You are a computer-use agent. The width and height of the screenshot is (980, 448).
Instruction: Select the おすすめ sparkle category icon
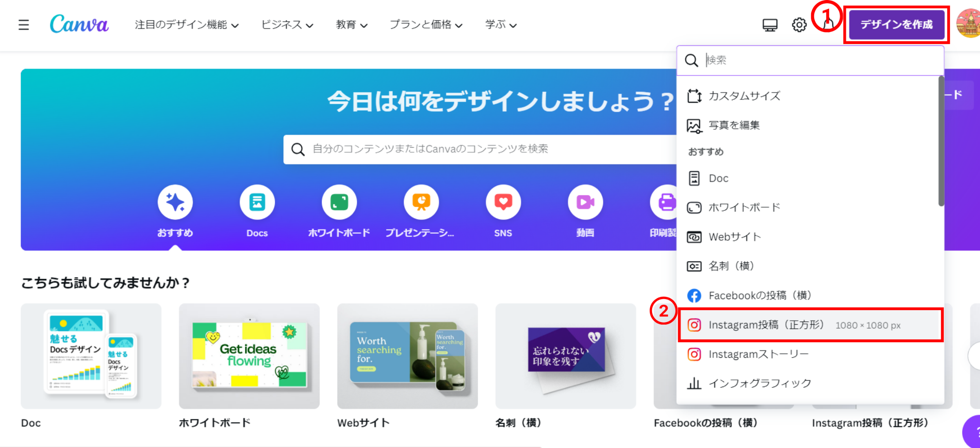click(175, 202)
